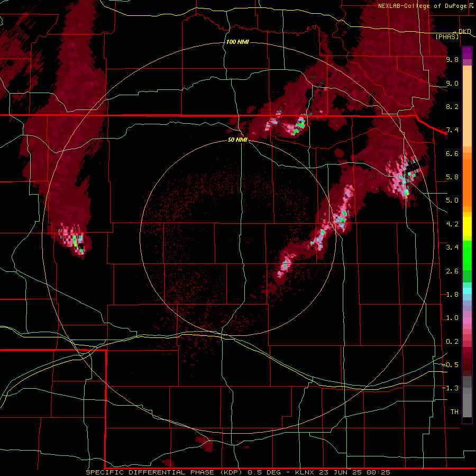Click the KLNX radar site identifier
Image resolution: width=476 pixels, height=476 pixels.
point(305,472)
